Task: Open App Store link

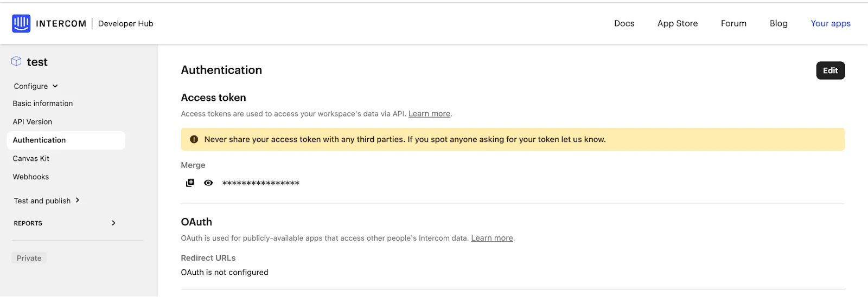Action: pyautogui.click(x=678, y=23)
